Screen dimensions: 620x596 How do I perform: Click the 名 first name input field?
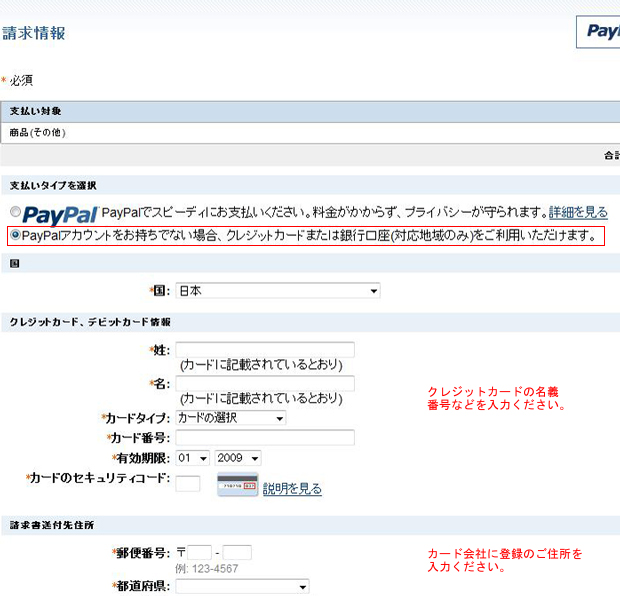click(265, 383)
